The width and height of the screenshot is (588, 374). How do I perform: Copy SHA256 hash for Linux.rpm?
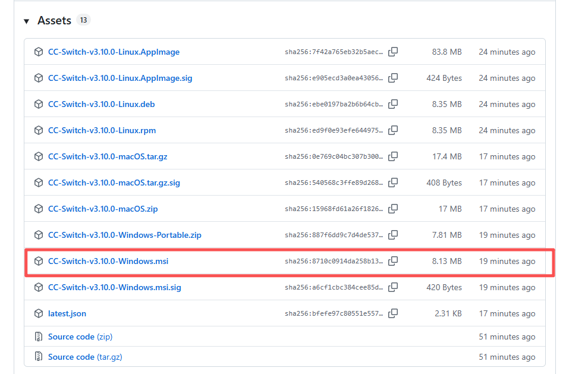pyautogui.click(x=393, y=130)
